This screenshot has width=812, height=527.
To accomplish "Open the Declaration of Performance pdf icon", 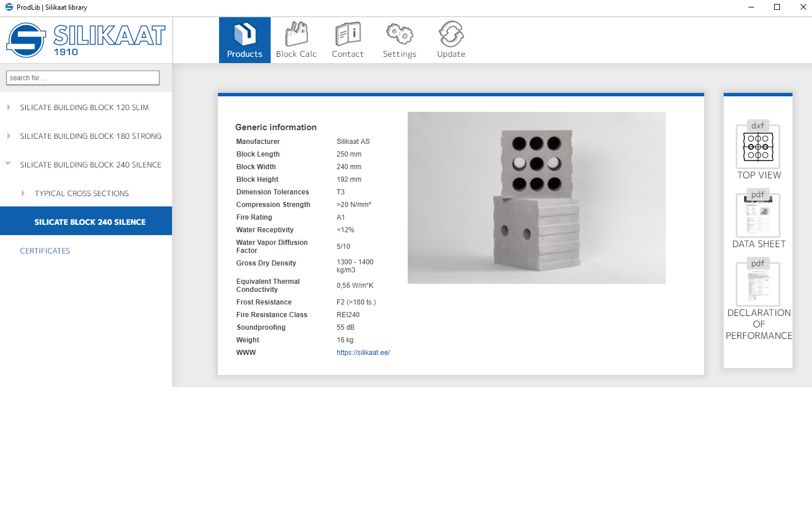I will [x=758, y=282].
